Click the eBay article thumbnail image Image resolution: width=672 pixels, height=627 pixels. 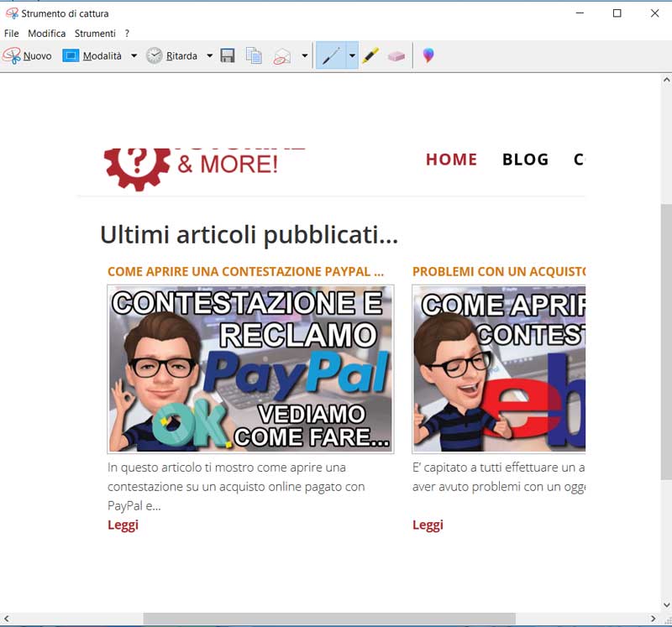pos(499,368)
